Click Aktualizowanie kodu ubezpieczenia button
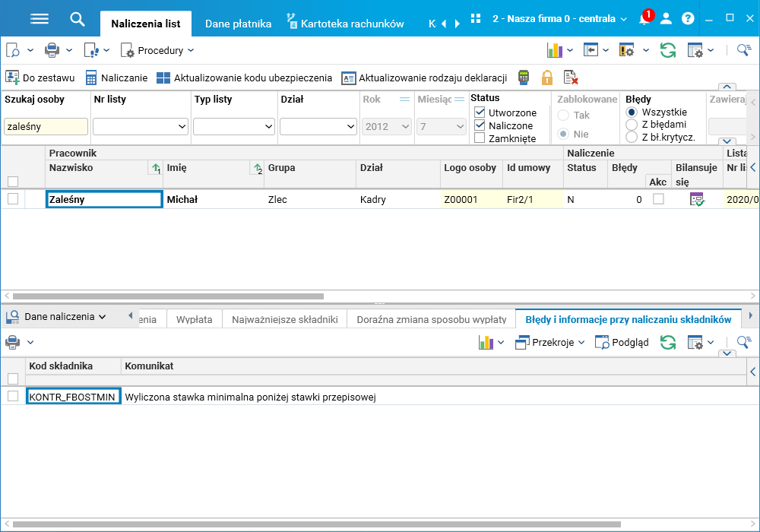Screen dimensions: 760x532 pos(244,78)
